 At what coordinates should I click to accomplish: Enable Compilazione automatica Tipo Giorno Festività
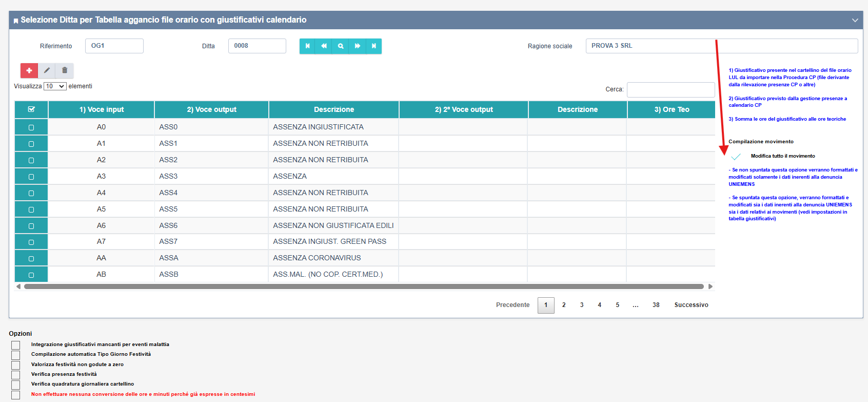pos(16,355)
